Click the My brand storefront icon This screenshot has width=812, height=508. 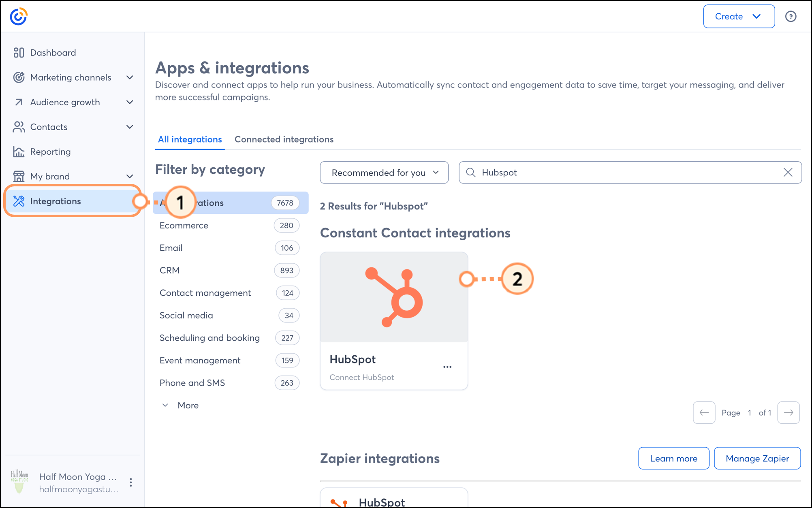[x=19, y=176]
